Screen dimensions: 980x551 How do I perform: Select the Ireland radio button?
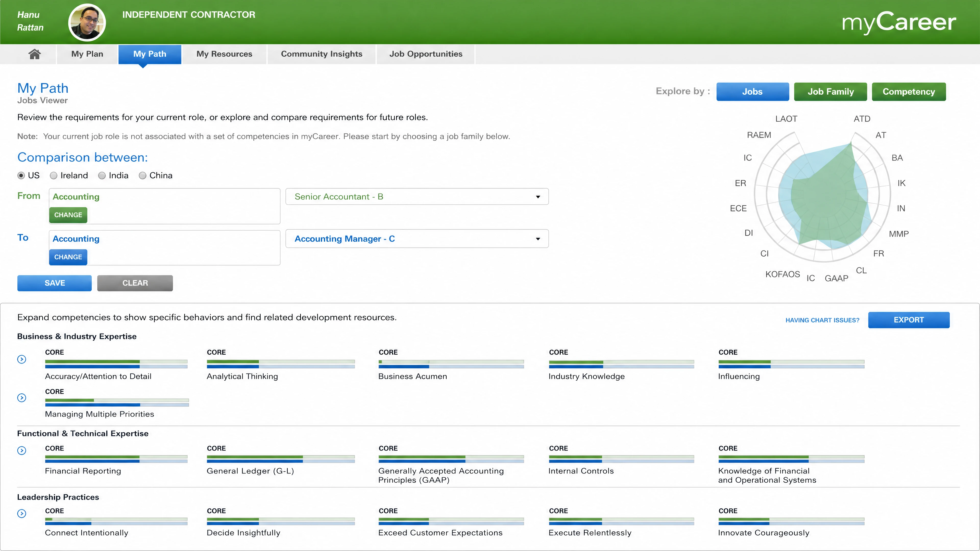pyautogui.click(x=54, y=175)
